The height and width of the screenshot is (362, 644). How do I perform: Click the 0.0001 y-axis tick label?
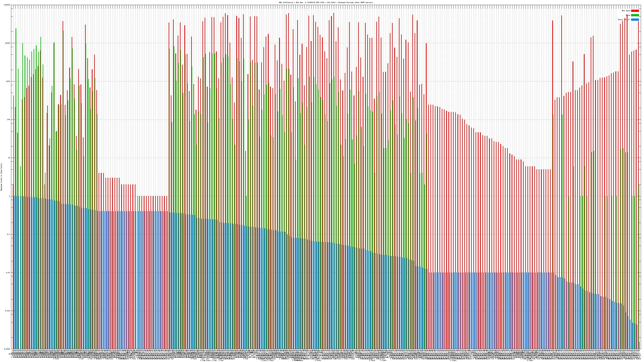pyautogui.click(x=7, y=349)
